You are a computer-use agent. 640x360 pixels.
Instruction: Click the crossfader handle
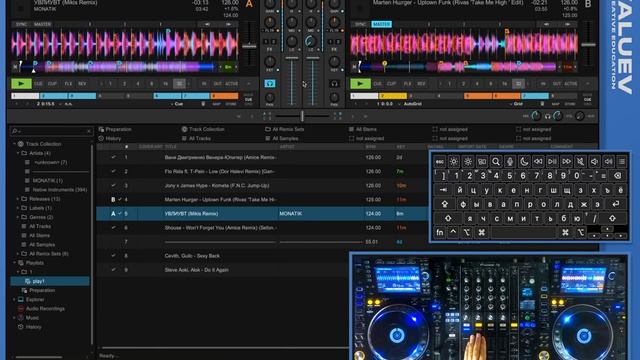pos(302,116)
